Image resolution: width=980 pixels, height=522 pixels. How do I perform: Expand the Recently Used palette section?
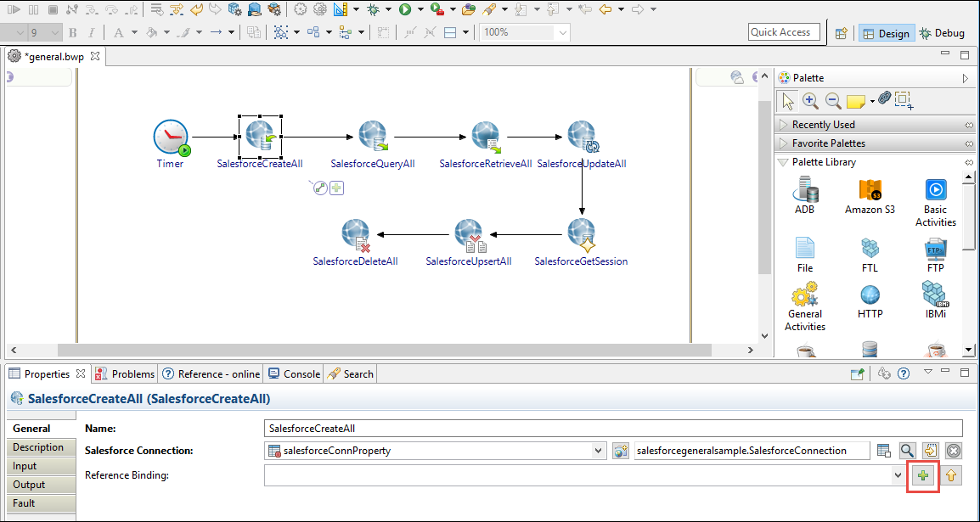click(783, 125)
